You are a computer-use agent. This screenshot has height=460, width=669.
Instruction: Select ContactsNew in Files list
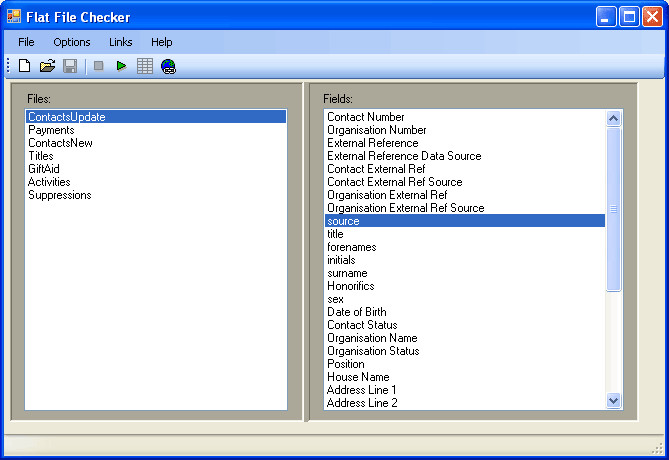156,143
